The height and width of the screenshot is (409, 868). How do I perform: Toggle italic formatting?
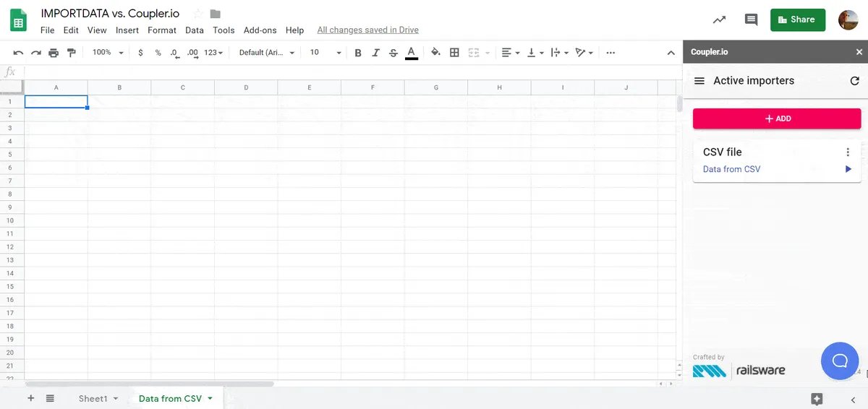[375, 53]
